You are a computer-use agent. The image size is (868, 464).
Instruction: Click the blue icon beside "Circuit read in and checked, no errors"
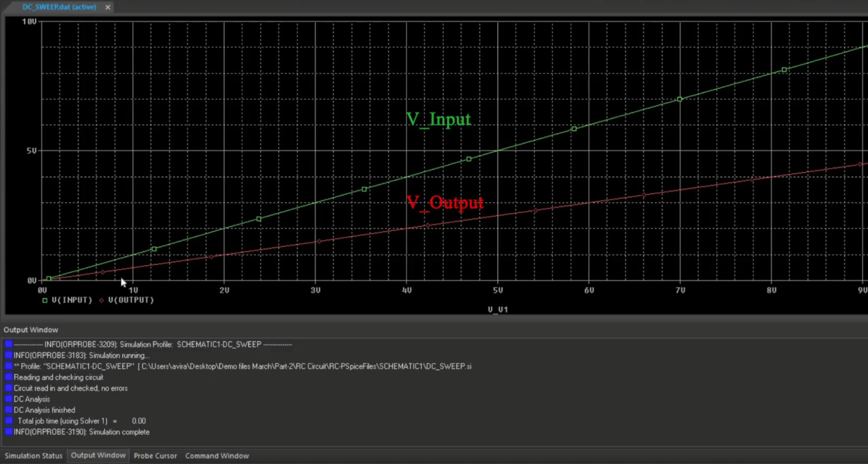pos(8,388)
